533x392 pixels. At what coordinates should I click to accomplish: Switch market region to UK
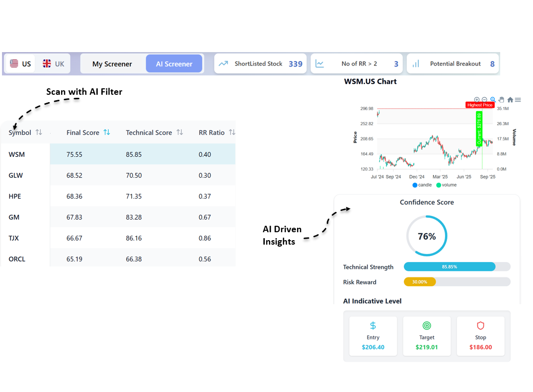pos(53,63)
